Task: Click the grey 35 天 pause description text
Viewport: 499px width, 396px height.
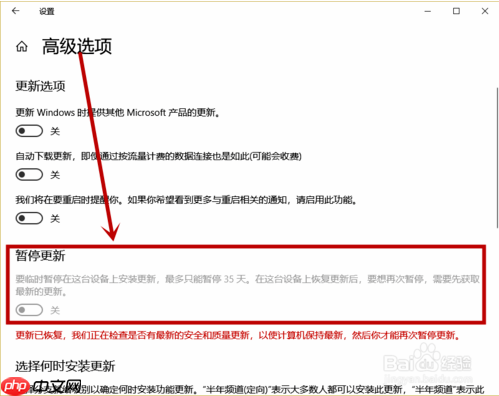Action: (247, 285)
